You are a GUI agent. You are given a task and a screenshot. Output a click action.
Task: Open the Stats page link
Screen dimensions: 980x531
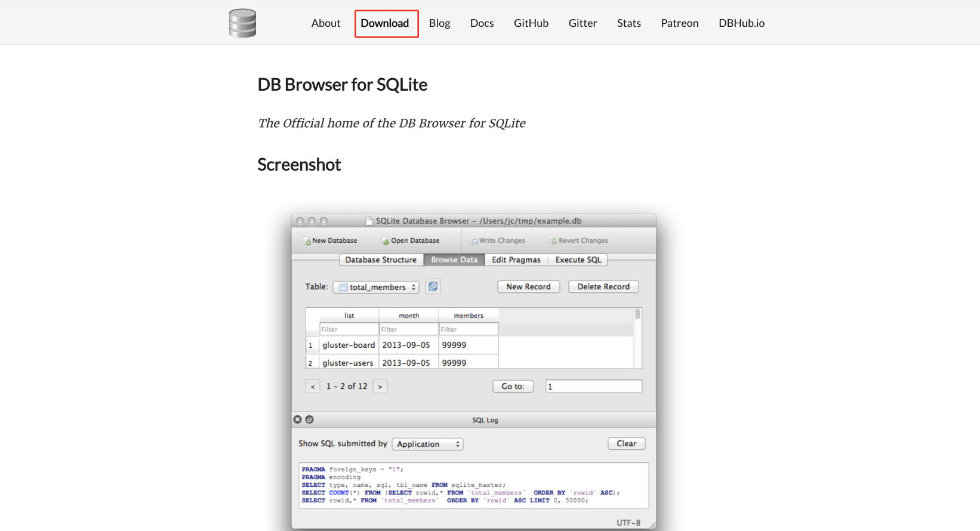point(629,23)
